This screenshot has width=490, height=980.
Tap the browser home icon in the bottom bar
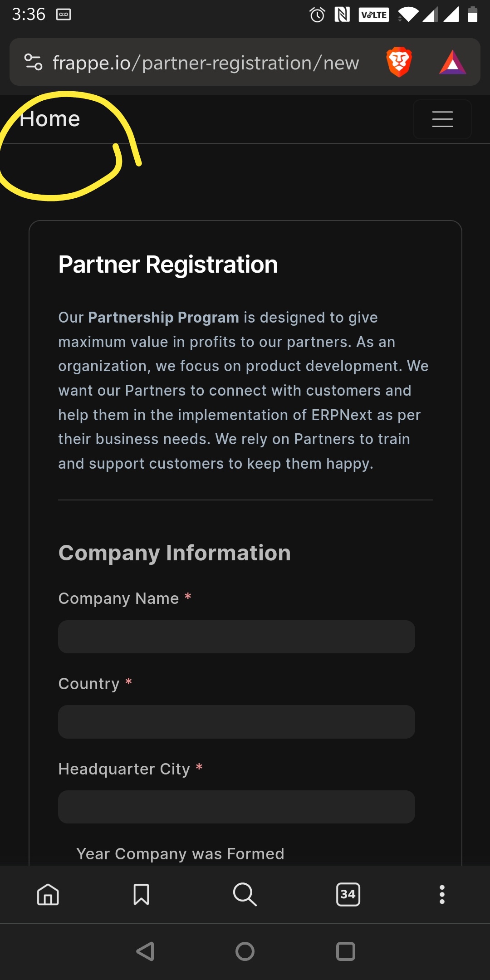pos(48,894)
